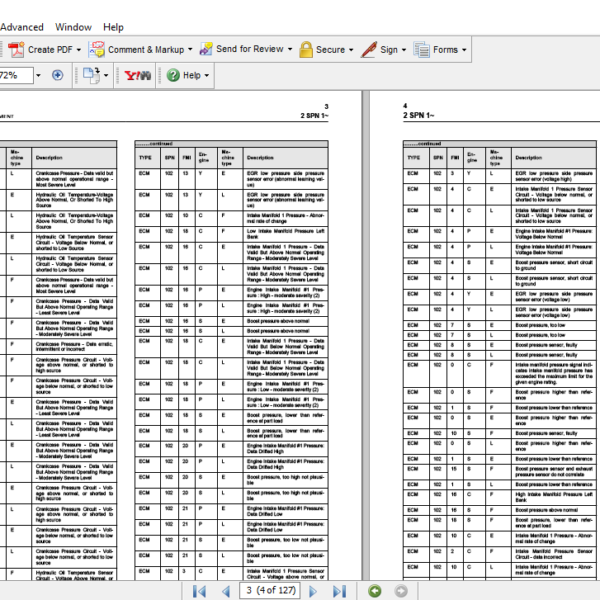Expand the Comment & Markup dropdown arrow
Viewport: 600px width, 600px height.
tap(190, 50)
